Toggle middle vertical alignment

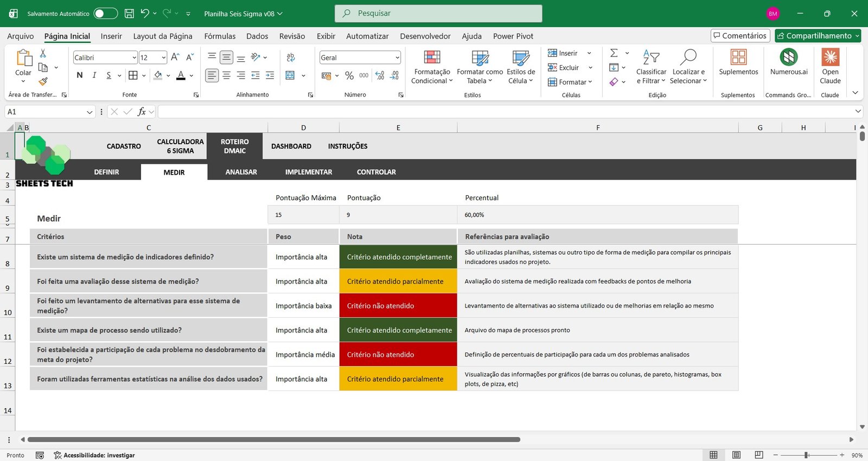point(227,57)
